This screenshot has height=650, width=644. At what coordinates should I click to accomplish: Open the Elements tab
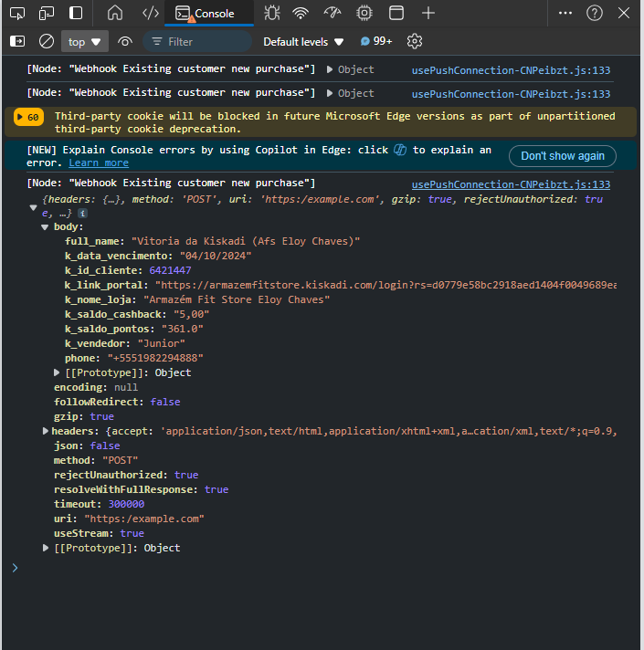click(150, 14)
